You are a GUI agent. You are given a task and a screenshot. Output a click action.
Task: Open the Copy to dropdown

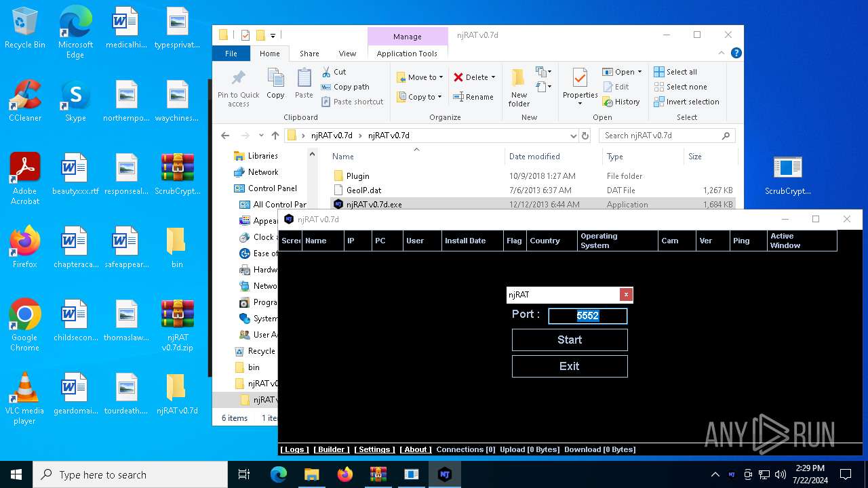pos(420,97)
